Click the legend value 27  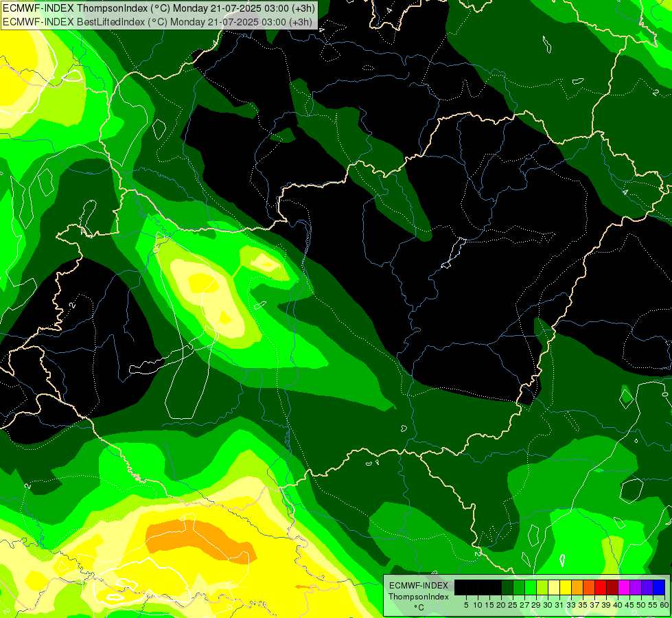point(524,605)
